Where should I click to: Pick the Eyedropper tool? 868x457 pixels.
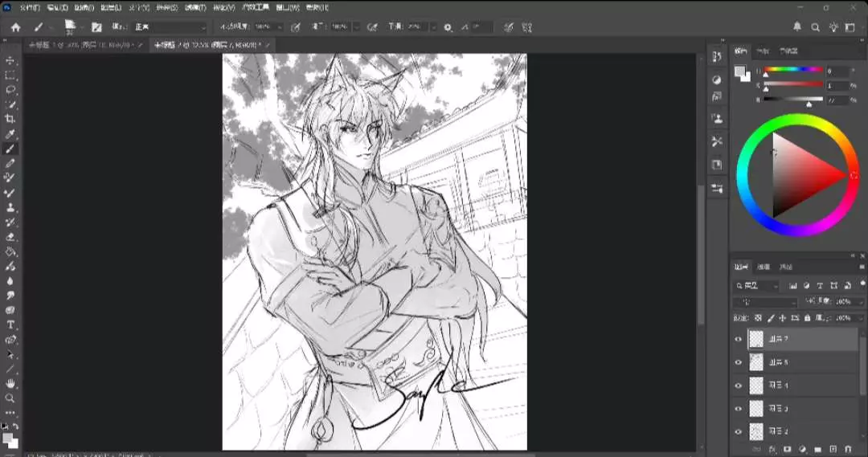click(x=10, y=134)
